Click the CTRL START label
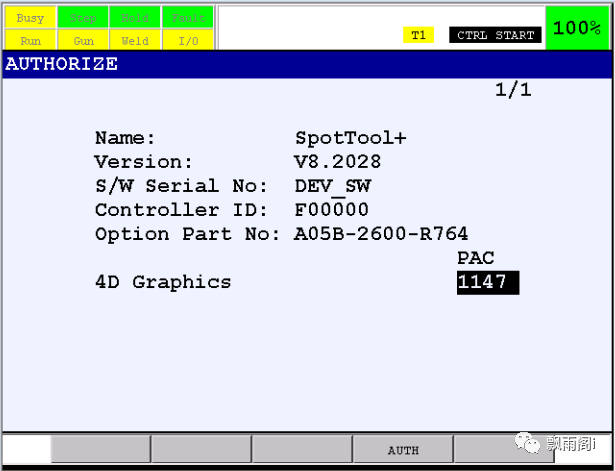Screen dimensions: 615x471 (495, 35)
